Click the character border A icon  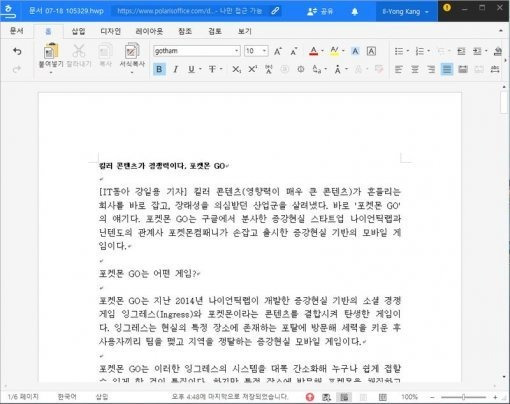(x=371, y=51)
